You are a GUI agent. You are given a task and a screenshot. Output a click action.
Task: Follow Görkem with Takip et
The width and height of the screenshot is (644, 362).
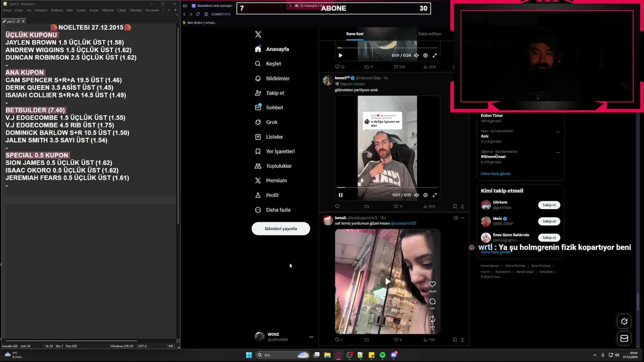pyautogui.click(x=549, y=205)
